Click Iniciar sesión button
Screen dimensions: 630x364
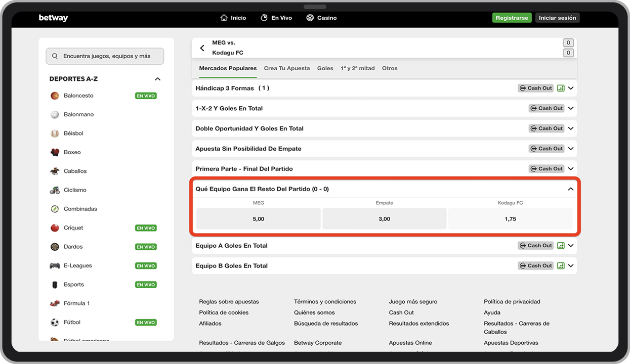tap(557, 18)
